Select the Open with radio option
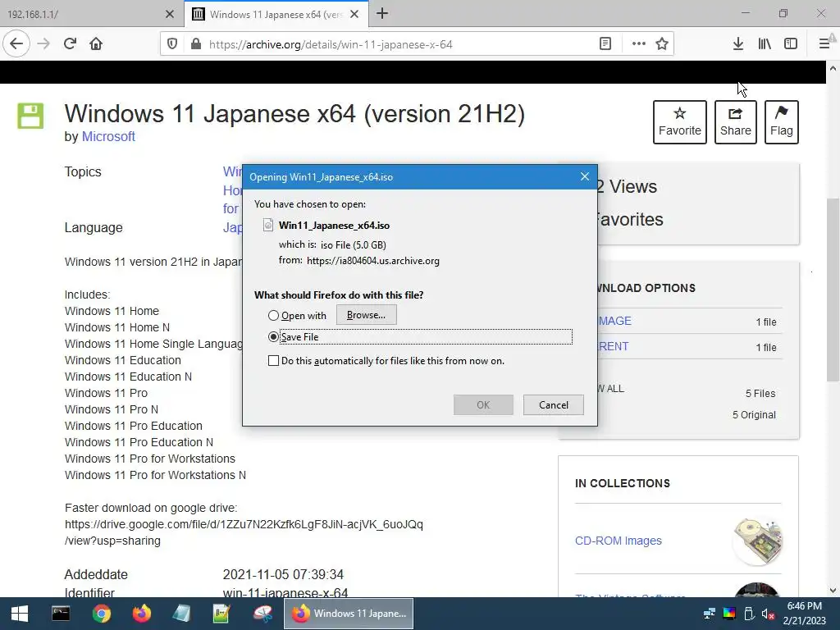 [x=274, y=316]
